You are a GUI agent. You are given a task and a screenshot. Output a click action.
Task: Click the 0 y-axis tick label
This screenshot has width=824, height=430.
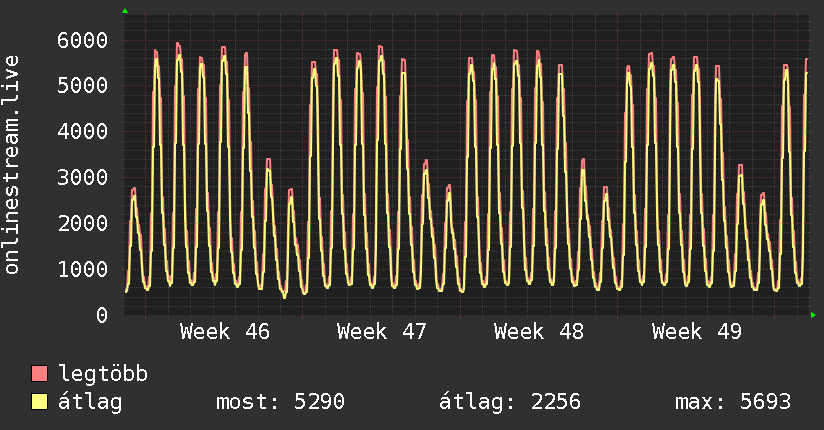tap(102, 315)
